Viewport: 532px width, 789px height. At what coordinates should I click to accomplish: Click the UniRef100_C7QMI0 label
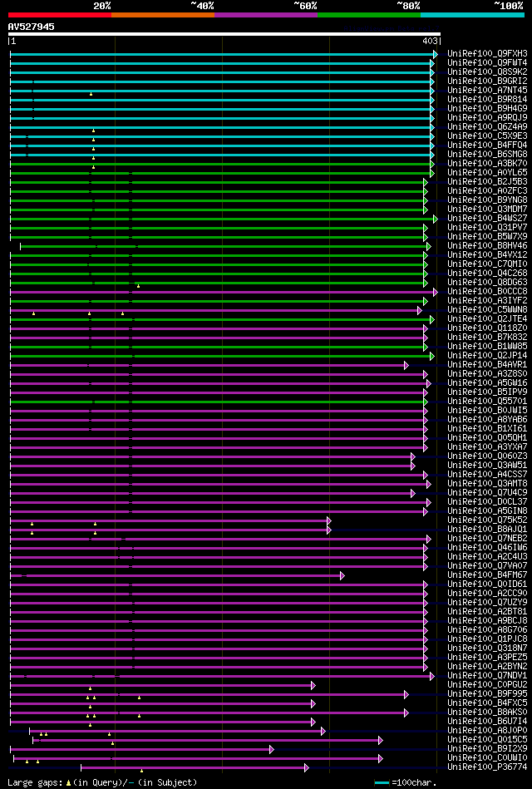coord(487,264)
